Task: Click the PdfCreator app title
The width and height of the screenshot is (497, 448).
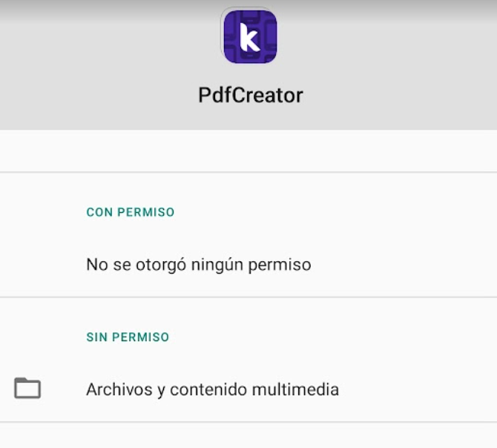Action: pyautogui.click(x=250, y=95)
